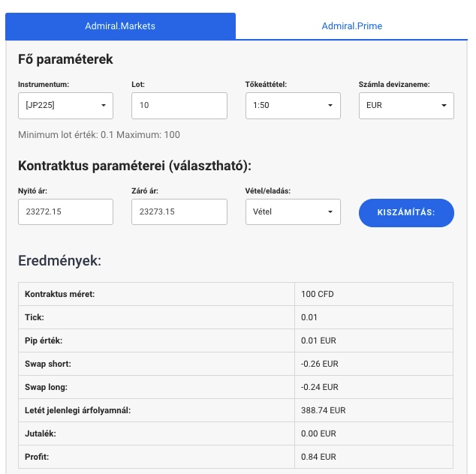Select the Kontraktus méret value 100 CFD
The image size is (476, 474).
[318, 294]
